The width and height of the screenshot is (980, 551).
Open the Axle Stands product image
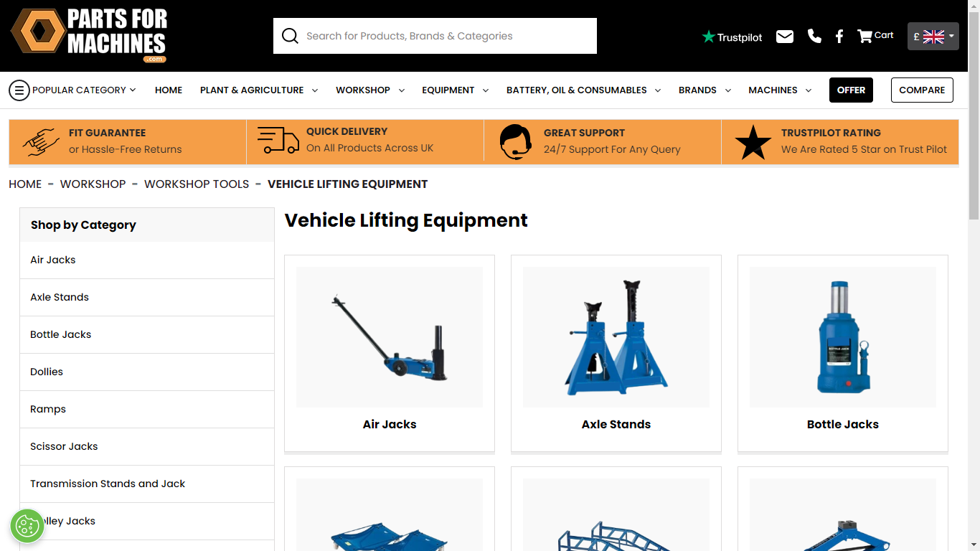click(x=616, y=337)
